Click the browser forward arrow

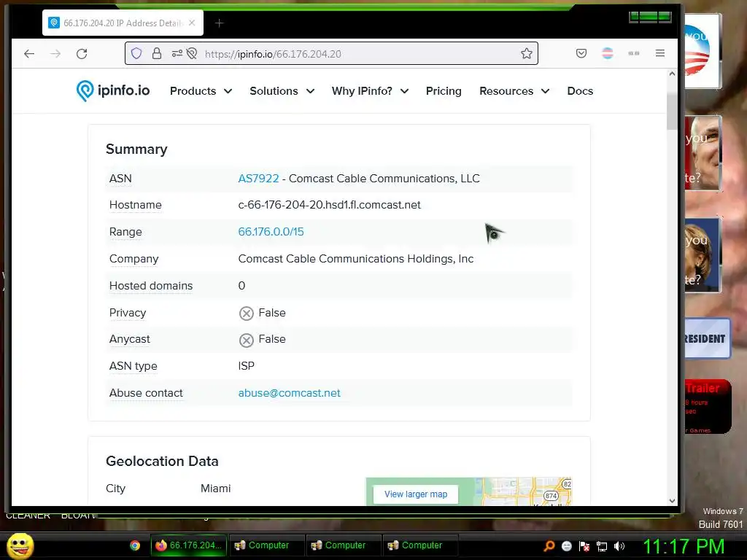click(55, 54)
